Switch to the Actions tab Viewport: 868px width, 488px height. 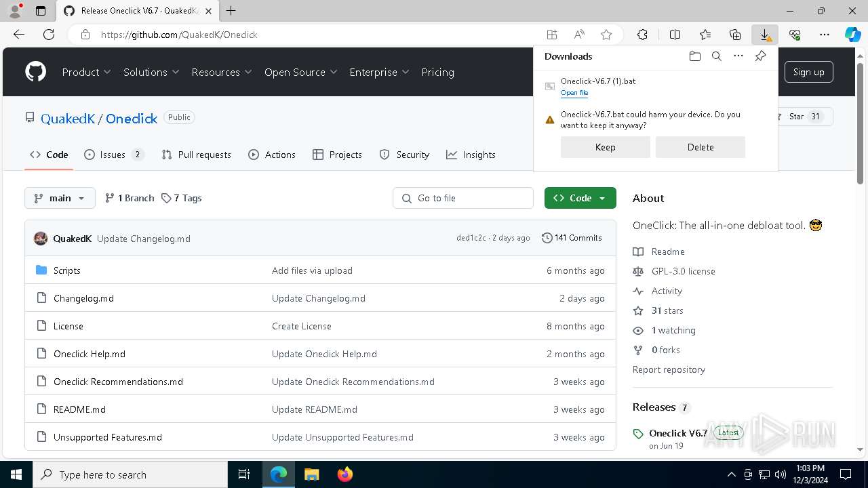272,155
